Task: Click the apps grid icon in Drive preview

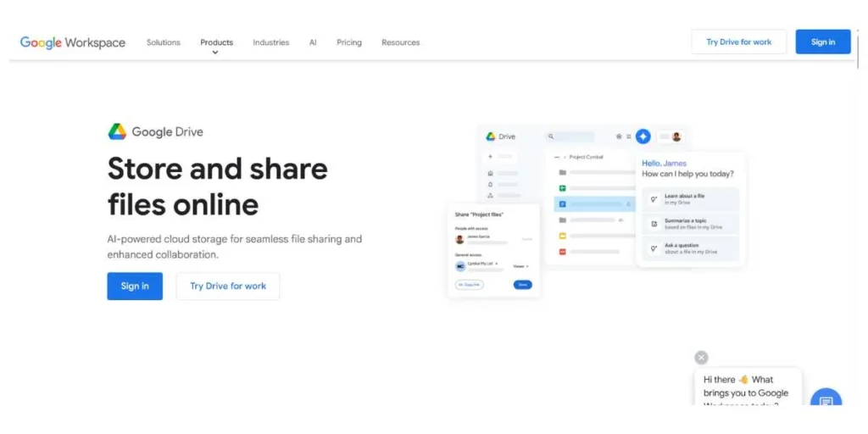Action: coord(629,136)
